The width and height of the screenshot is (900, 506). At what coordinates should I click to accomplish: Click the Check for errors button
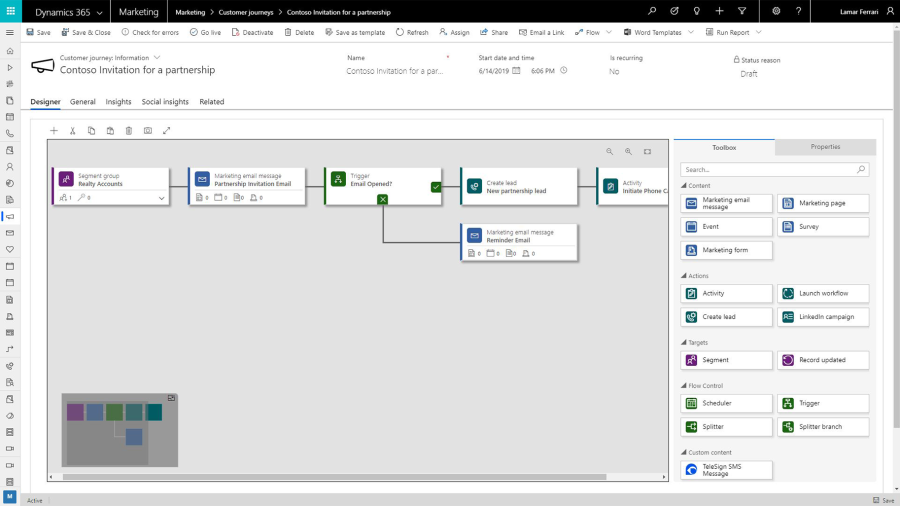coord(150,32)
